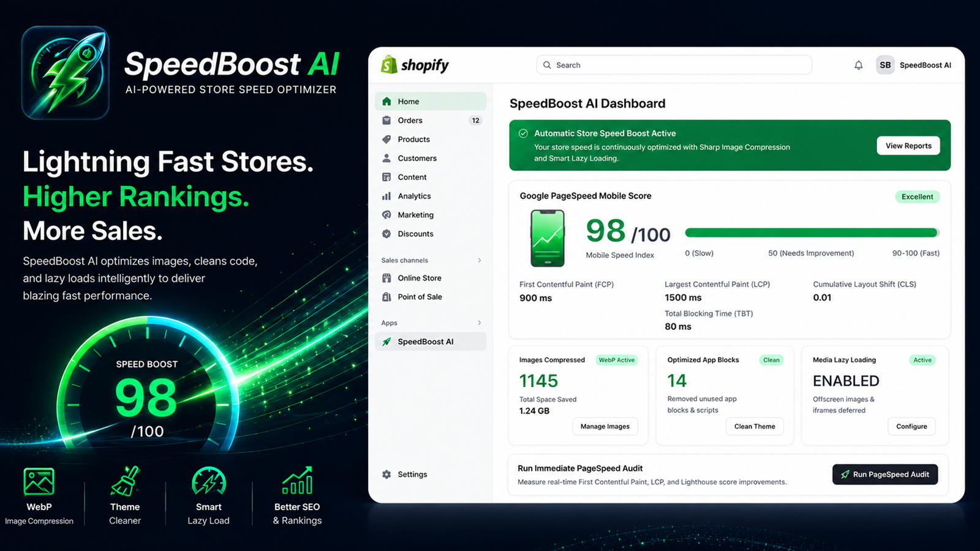Click the Analytics bar chart icon
Viewport: 980px width, 551px height.
386,196
